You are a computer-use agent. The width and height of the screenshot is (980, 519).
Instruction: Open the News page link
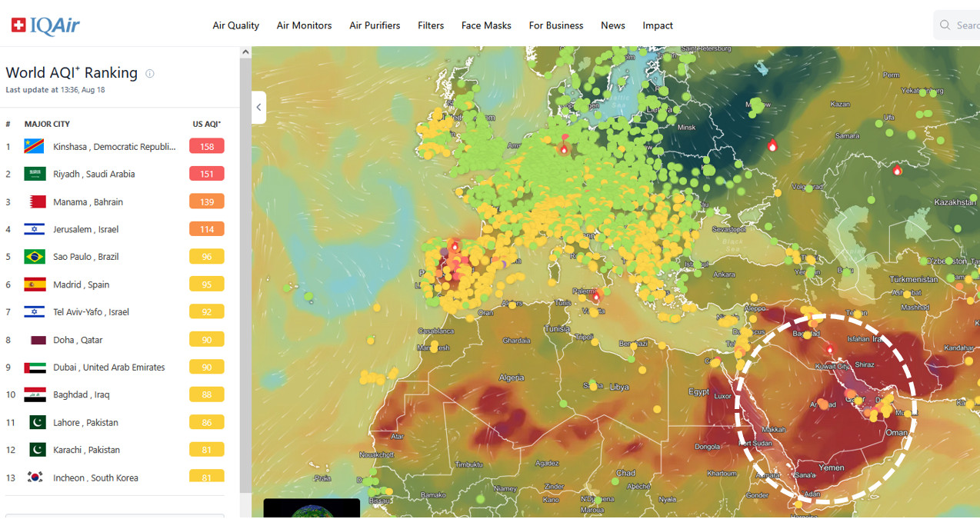pyautogui.click(x=612, y=25)
